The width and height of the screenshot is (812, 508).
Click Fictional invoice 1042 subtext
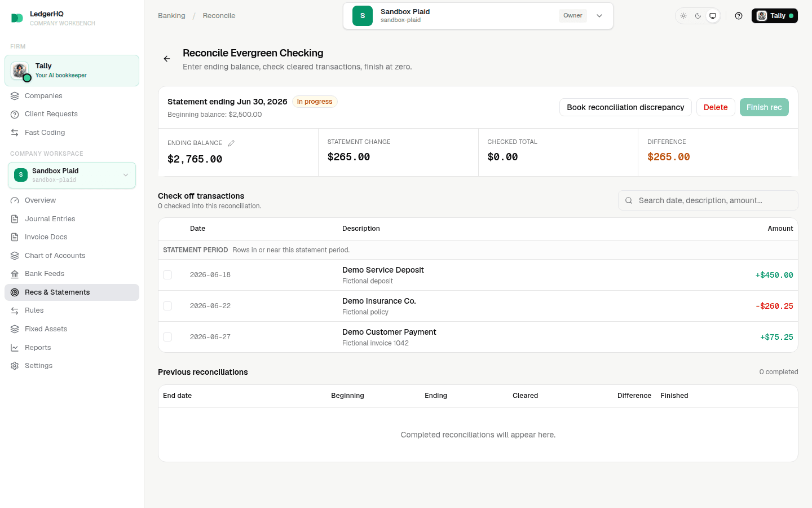[x=376, y=343]
